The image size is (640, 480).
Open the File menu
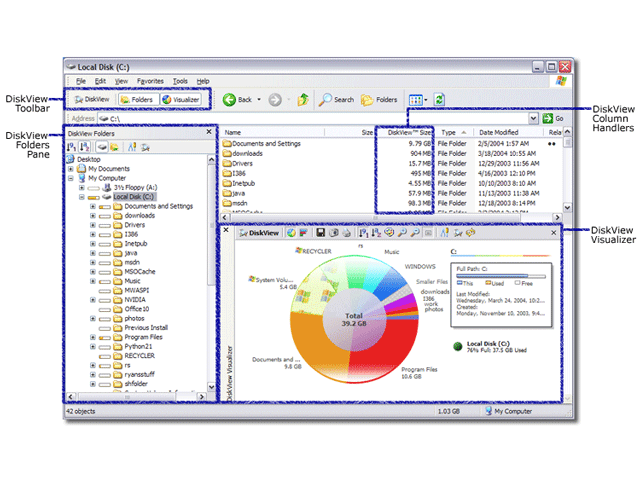click(x=81, y=81)
